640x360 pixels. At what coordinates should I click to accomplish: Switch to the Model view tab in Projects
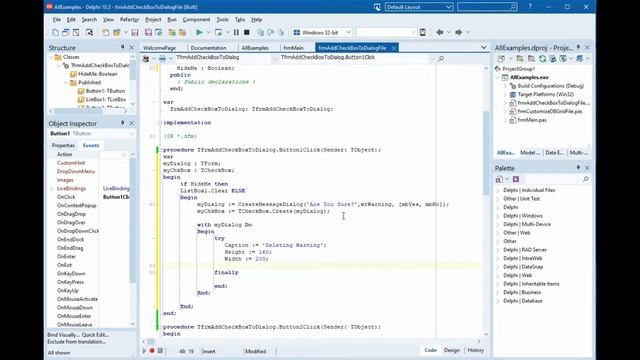(530, 153)
